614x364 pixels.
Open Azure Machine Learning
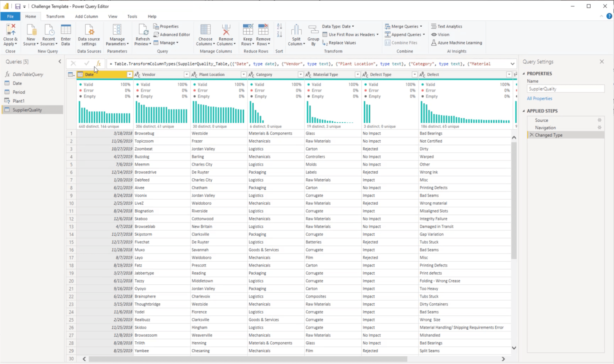click(456, 43)
